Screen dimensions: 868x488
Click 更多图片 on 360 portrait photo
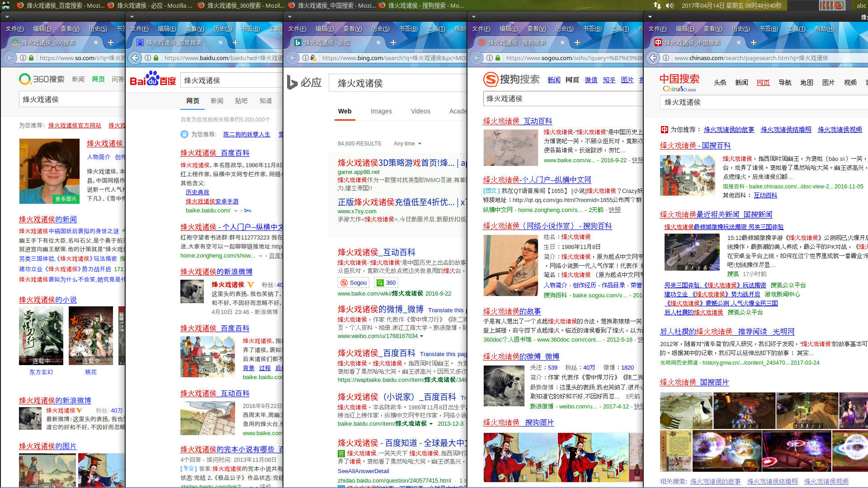(66, 199)
